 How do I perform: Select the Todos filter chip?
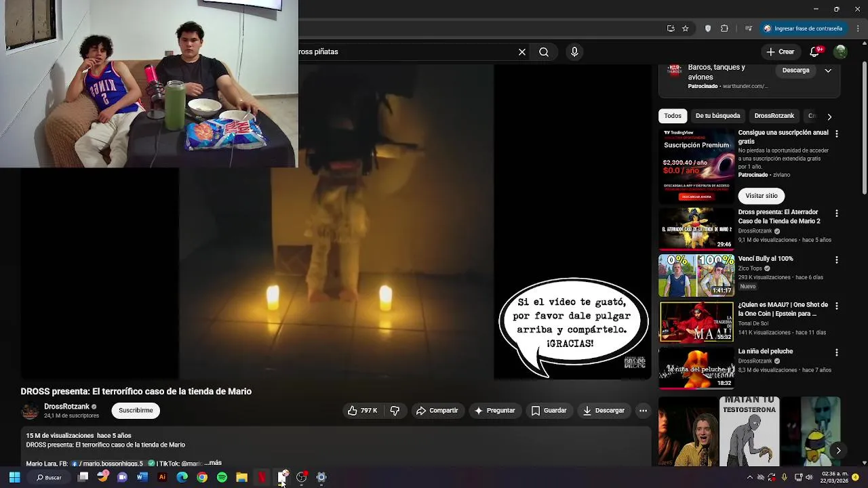(x=673, y=116)
